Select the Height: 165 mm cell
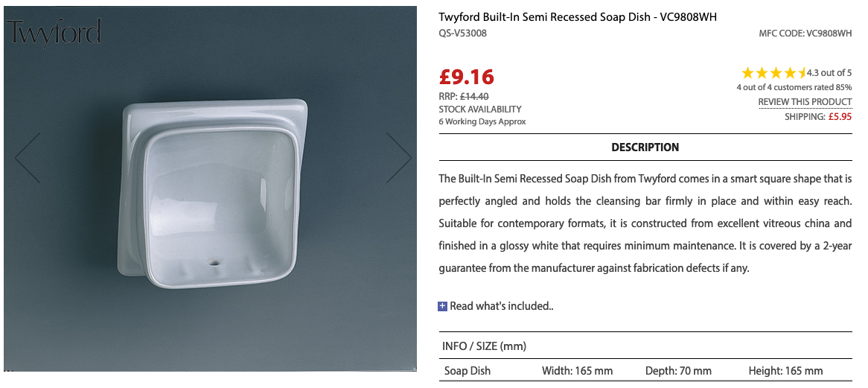The image size is (868, 388). (785, 371)
